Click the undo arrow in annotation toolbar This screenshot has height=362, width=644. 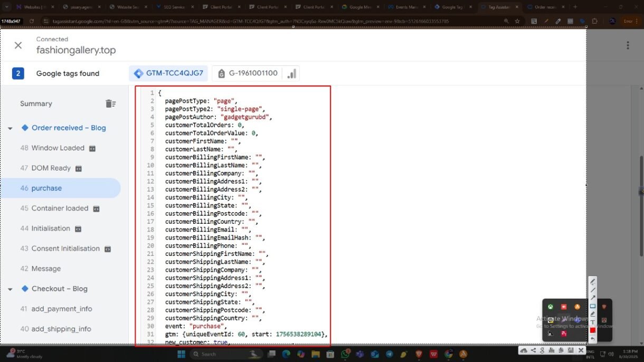593,338
